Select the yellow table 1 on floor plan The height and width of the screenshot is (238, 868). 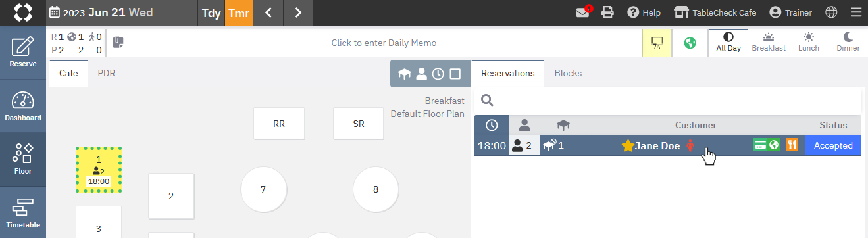[99, 170]
